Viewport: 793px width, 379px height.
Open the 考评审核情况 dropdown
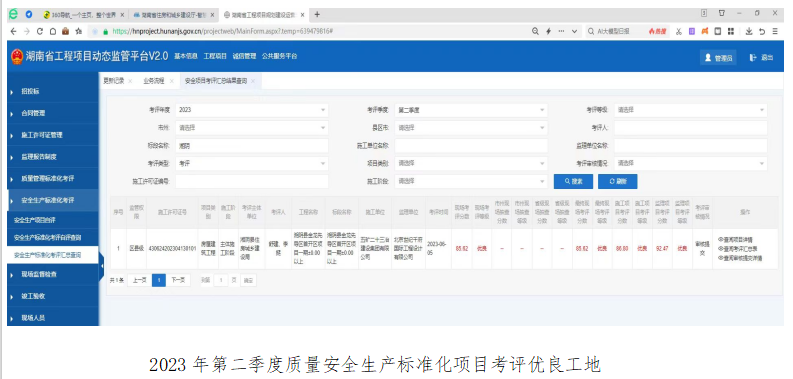(690, 163)
